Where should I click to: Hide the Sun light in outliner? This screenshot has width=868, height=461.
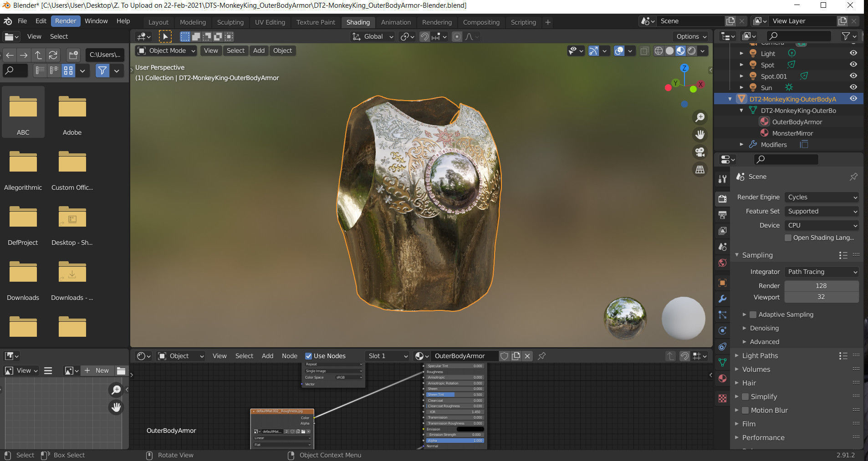coord(853,87)
